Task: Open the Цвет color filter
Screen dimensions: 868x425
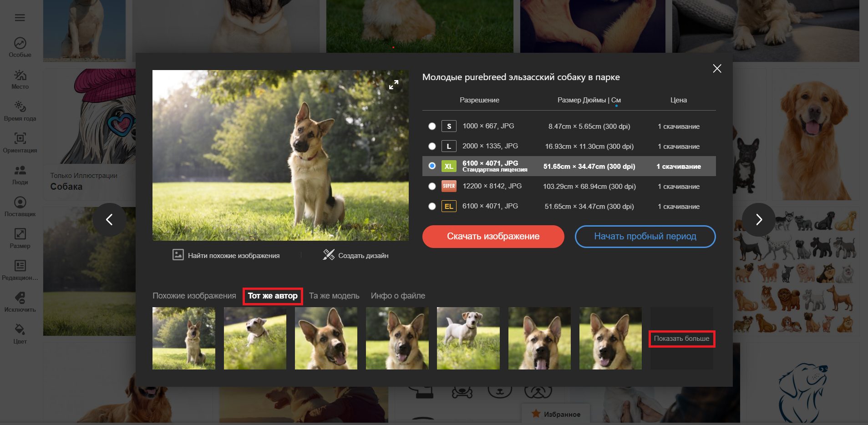Action: [x=20, y=334]
